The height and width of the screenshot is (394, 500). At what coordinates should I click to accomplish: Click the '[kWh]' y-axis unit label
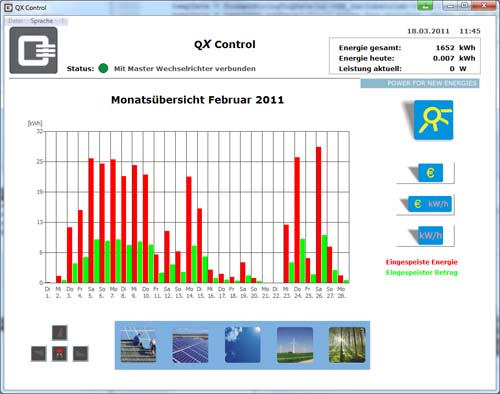coord(35,123)
